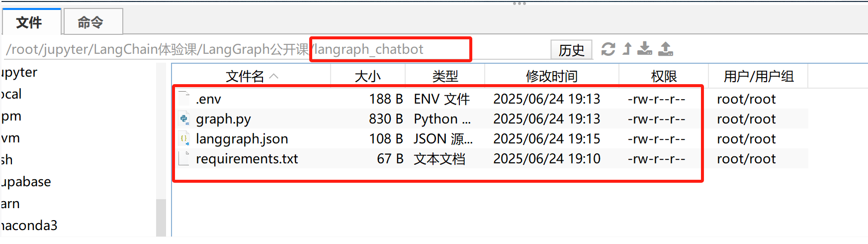Select the graph.py Python file icon

coord(184,119)
